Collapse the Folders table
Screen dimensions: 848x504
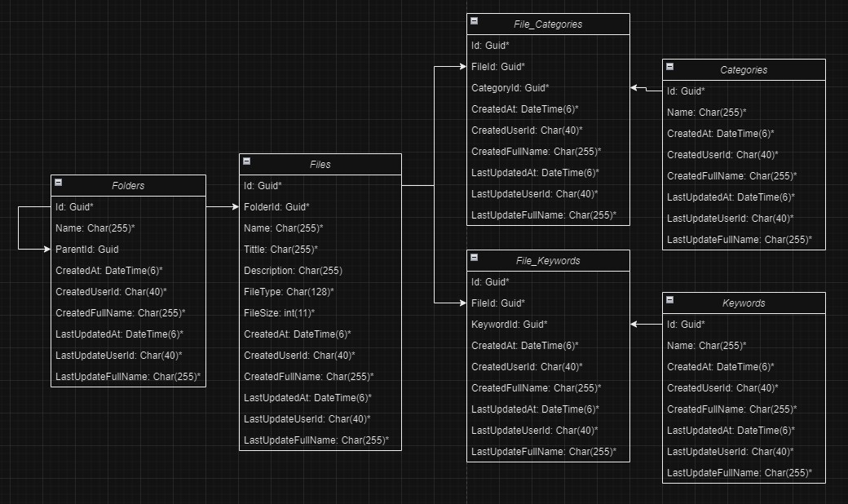pyautogui.click(x=59, y=182)
